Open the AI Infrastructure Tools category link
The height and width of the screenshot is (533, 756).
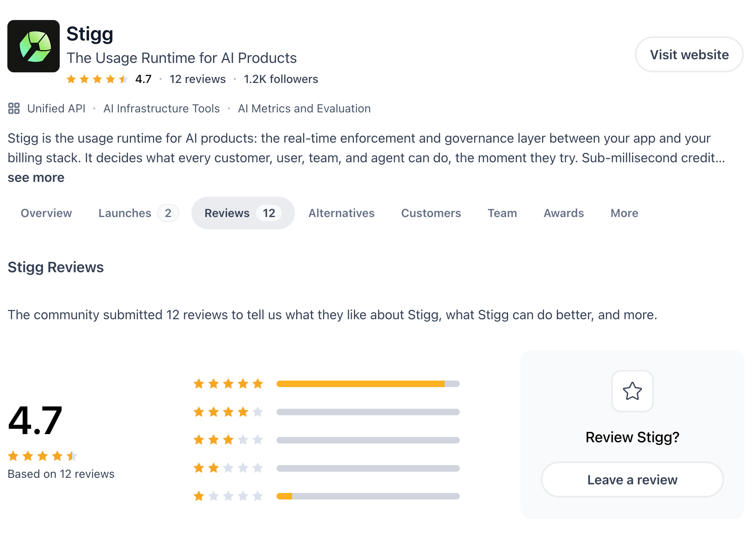click(x=162, y=108)
